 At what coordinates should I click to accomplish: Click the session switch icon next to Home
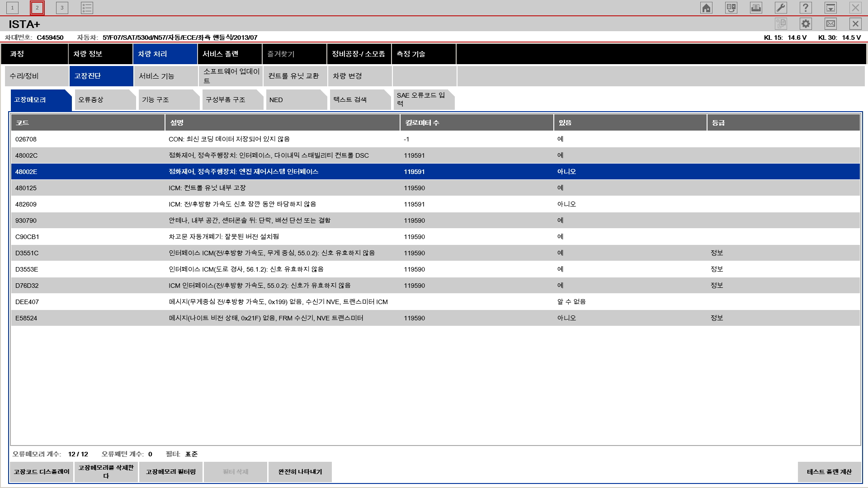tap(731, 8)
